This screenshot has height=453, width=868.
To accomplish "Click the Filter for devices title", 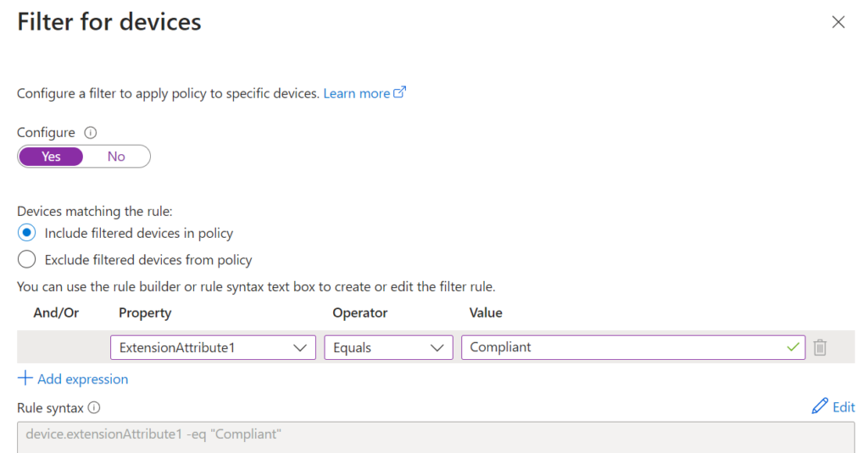I will tap(109, 22).
